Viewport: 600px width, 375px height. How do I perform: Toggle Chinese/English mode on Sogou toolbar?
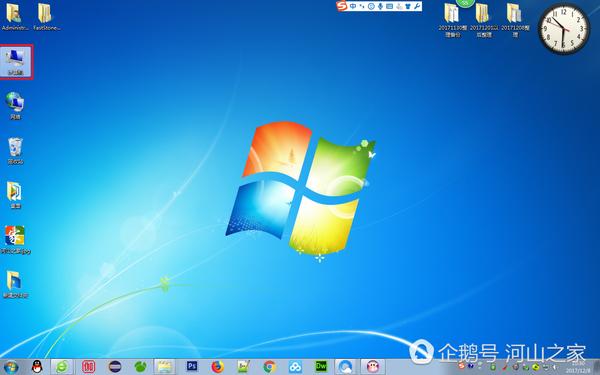(x=353, y=6)
